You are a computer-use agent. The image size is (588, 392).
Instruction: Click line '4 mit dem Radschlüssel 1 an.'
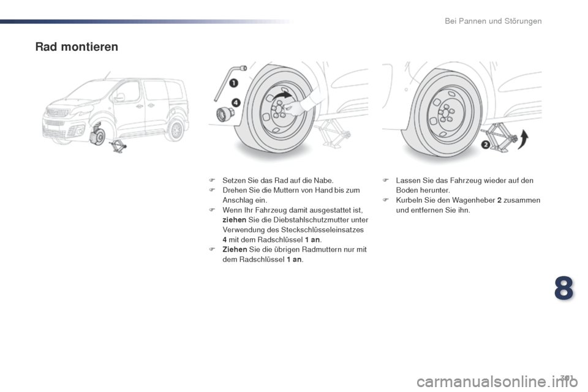pos(272,239)
